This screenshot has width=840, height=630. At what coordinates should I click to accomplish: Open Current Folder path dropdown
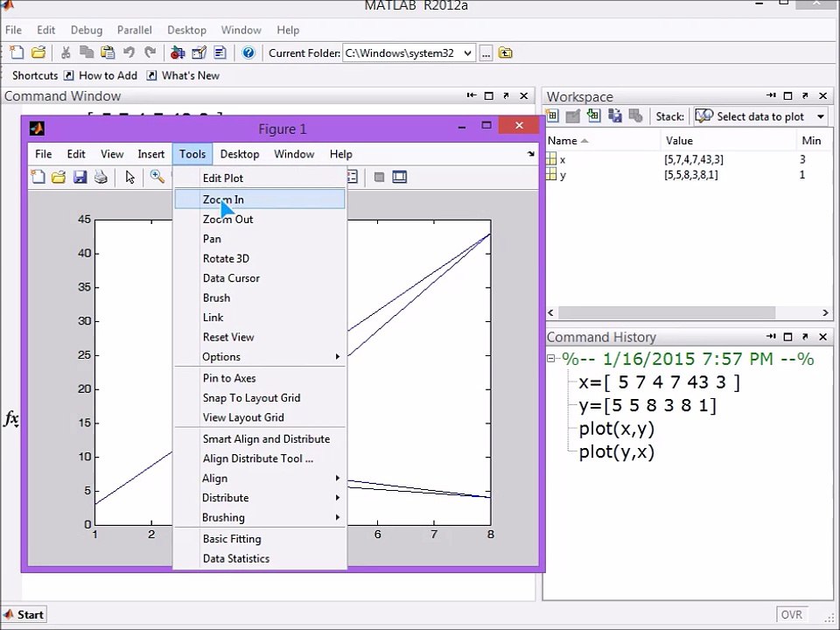tap(467, 53)
